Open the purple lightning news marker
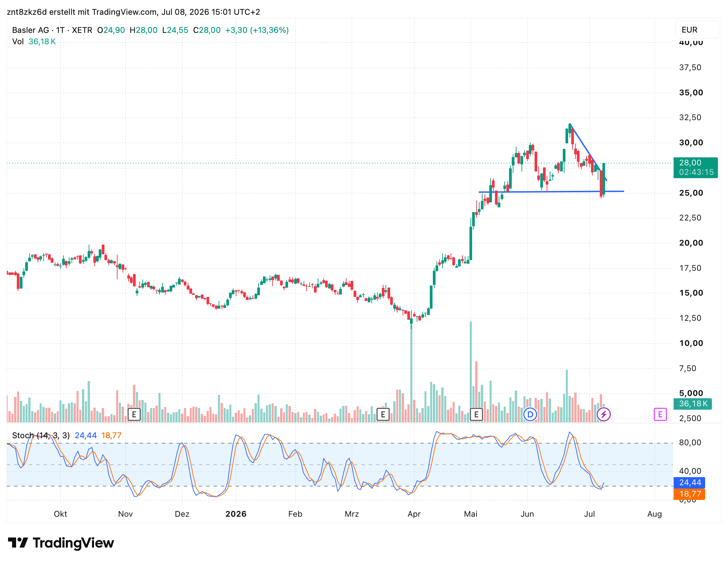728x563 pixels. click(x=603, y=415)
